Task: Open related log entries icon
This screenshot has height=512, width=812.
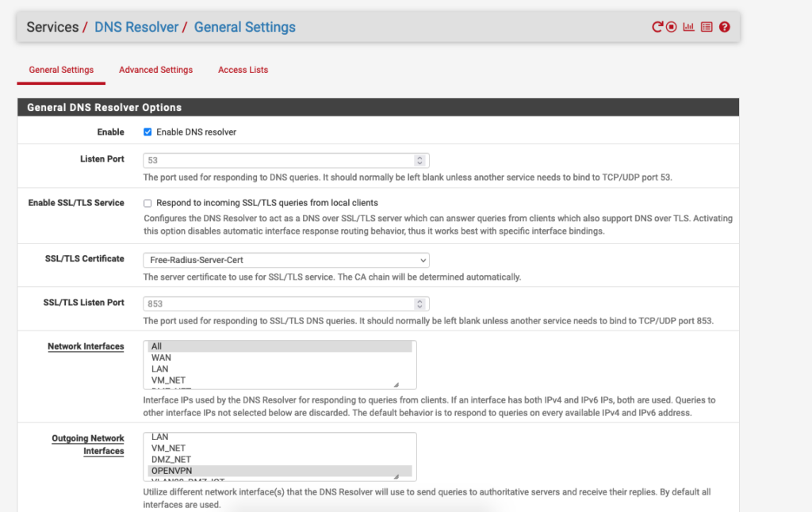Action: [x=707, y=27]
